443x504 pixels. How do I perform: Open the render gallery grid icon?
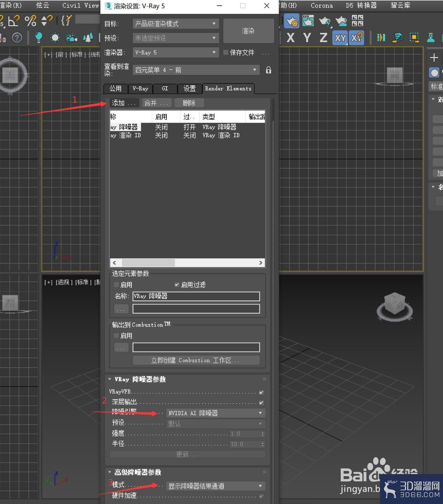358,21
